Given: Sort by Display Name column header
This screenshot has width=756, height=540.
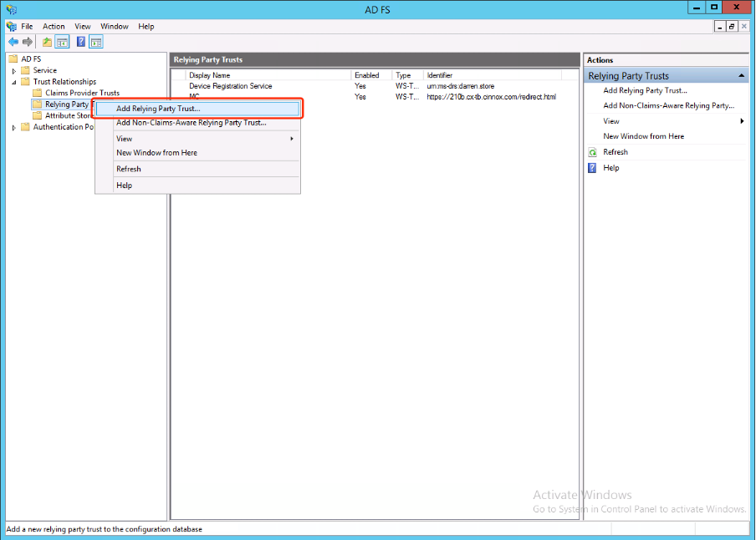Looking at the screenshot, I should pyautogui.click(x=268, y=75).
